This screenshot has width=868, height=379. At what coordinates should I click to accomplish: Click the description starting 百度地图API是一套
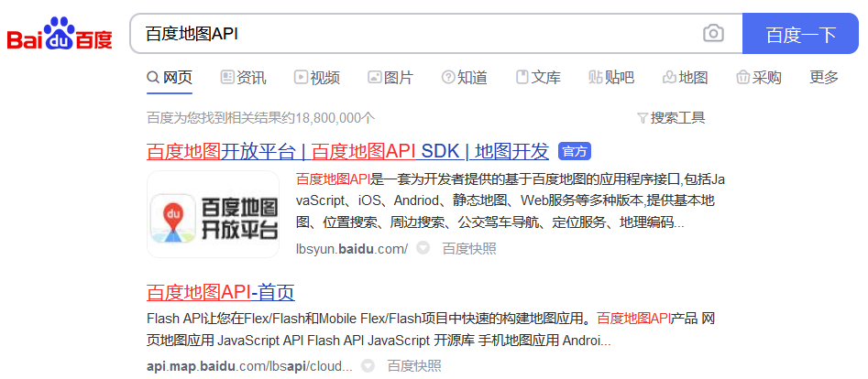511,201
